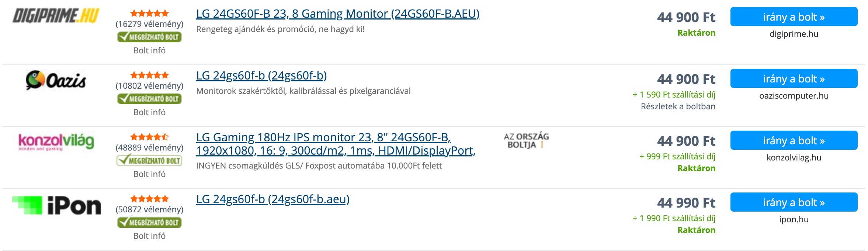Open iPon's LG 24gs60f-b.aeu product link

272,199
